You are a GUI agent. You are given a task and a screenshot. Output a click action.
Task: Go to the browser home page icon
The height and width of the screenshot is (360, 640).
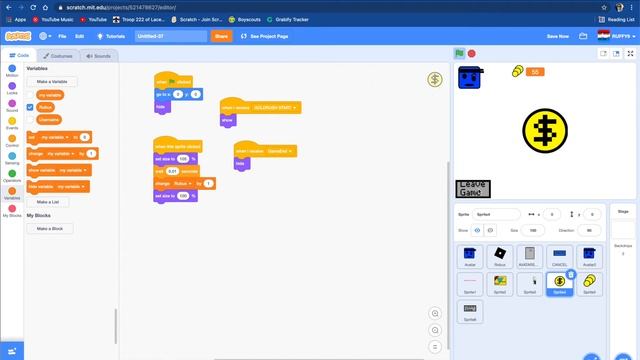click(x=45, y=7)
